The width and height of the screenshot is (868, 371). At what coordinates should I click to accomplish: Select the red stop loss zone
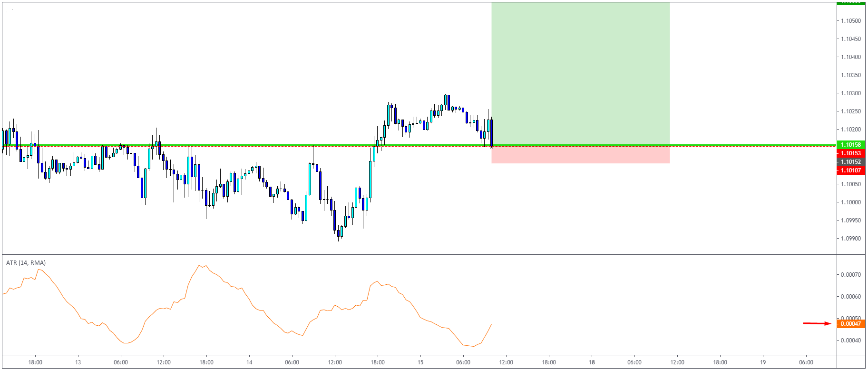pos(580,155)
